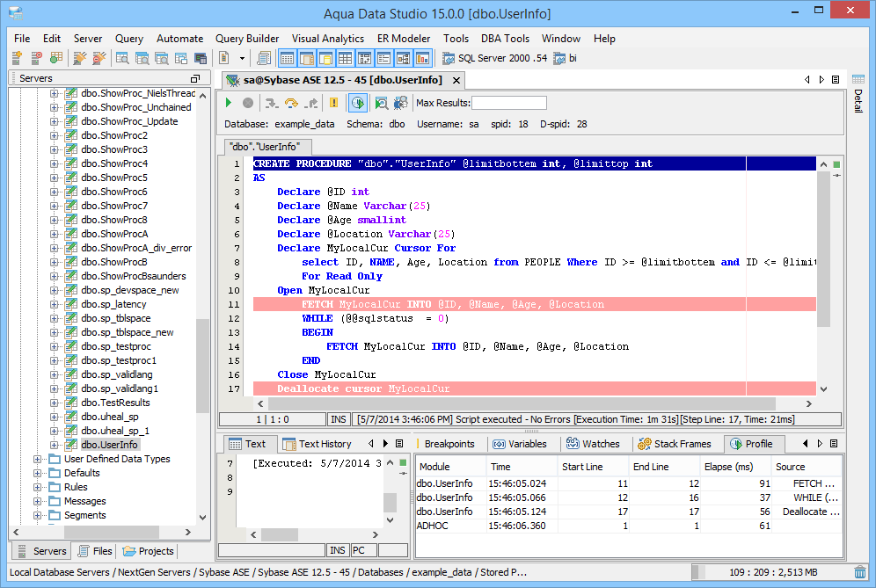Click the SQL Server 2000 .54 connection button
876x588 pixels.
pyautogui.click(x=494, y=58)
